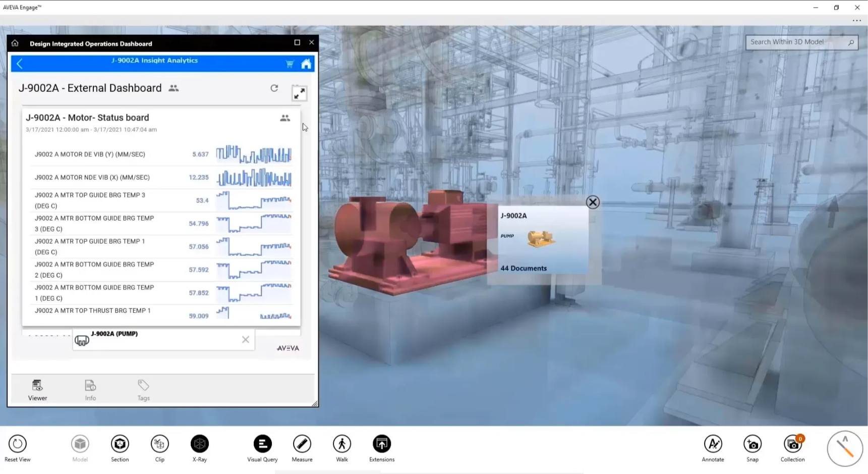Image resolution: width=868 pixels, height=474 pixels.
Task: Select MTR TOP GUIDE BRG TEMP 1 row
Action: 161,247
